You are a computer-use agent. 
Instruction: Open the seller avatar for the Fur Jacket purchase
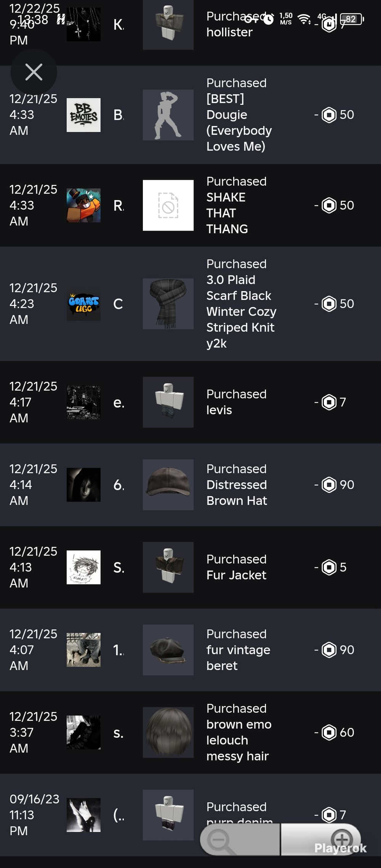point(83,567)
